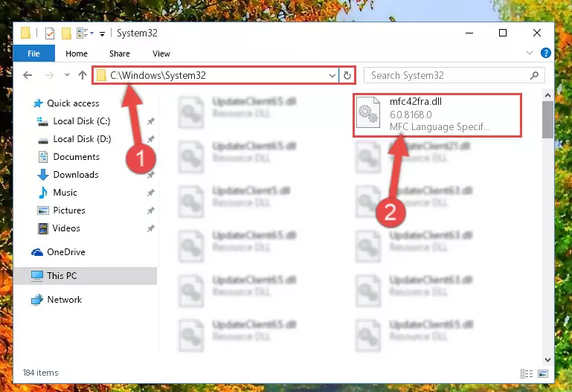Click the New folder icon in title bar

coord(66,33)
